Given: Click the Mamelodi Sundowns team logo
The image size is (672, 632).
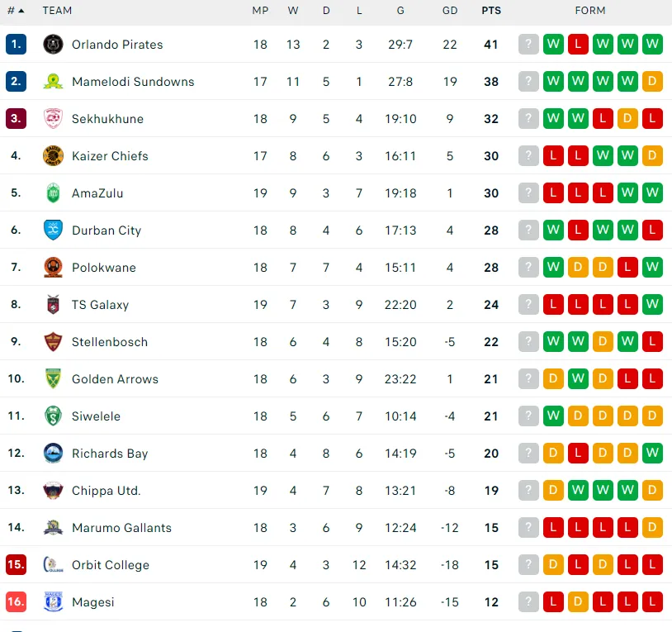Looking at the screenshot, I should click(53, 82).
